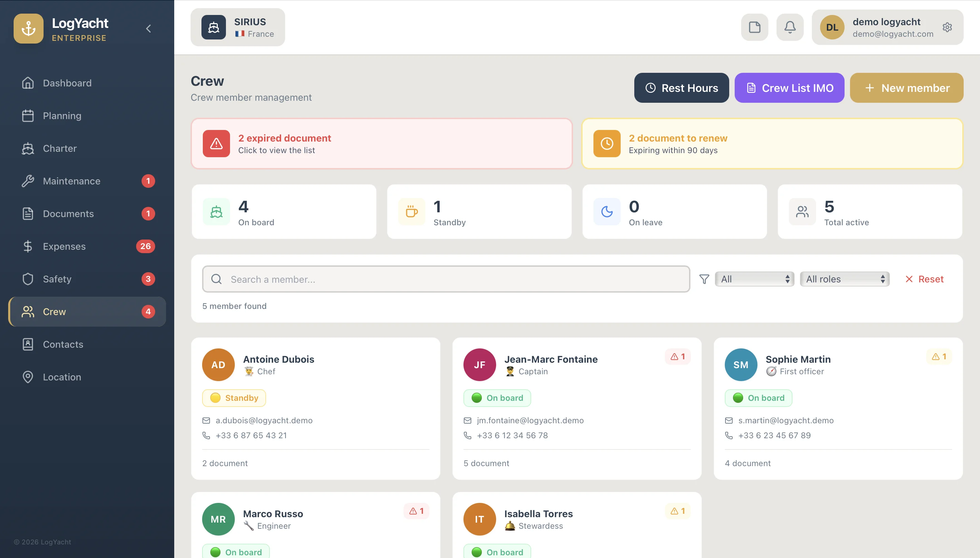The width and height of the screenshot is (980, 558).
Task: Click the Expenses badge showing 26
Action: (x=145, y=246)
